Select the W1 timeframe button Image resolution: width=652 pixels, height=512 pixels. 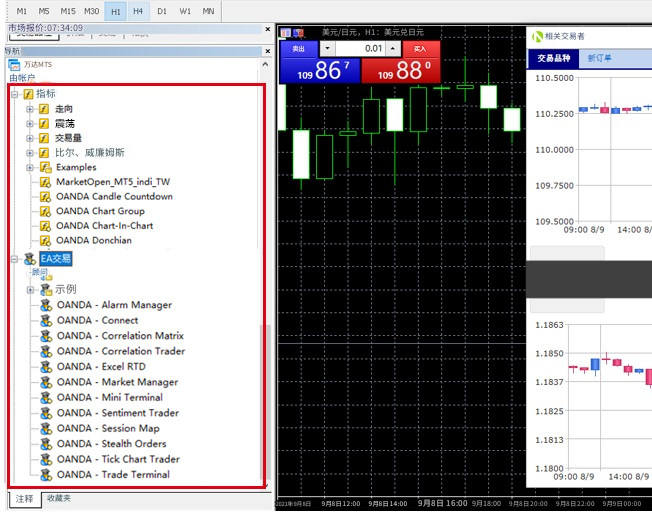coord(185,11)
